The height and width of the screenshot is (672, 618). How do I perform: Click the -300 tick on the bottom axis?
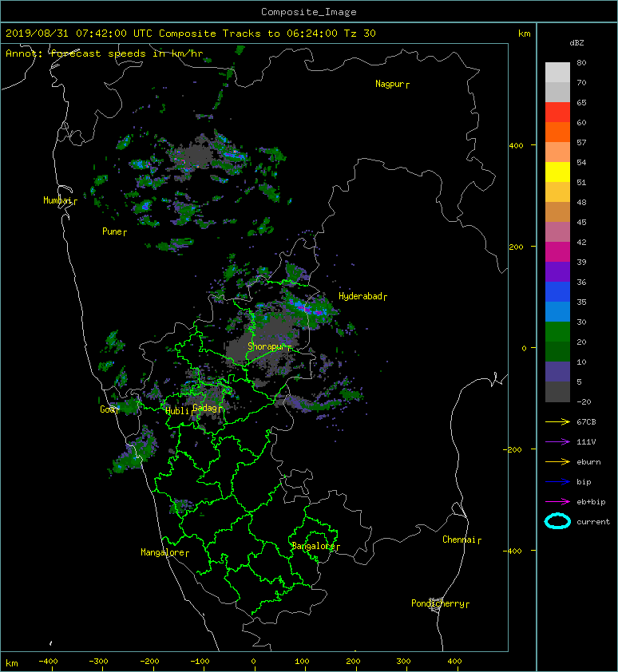point(99,662)
